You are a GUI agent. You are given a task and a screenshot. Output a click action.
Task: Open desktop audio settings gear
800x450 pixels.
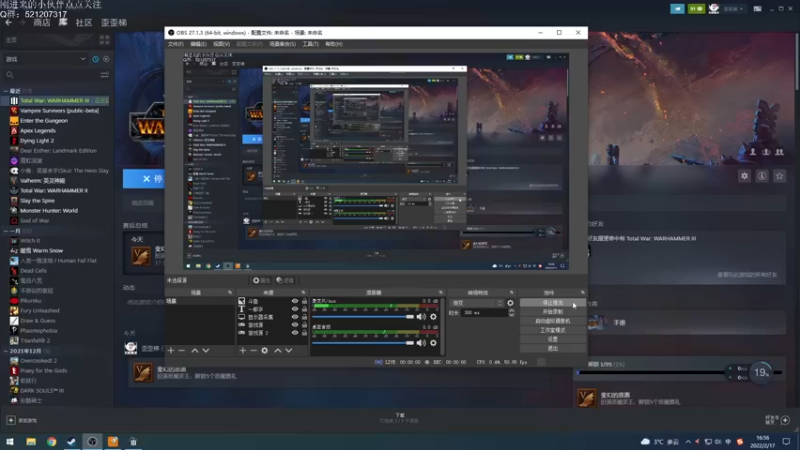pos(433,343)
